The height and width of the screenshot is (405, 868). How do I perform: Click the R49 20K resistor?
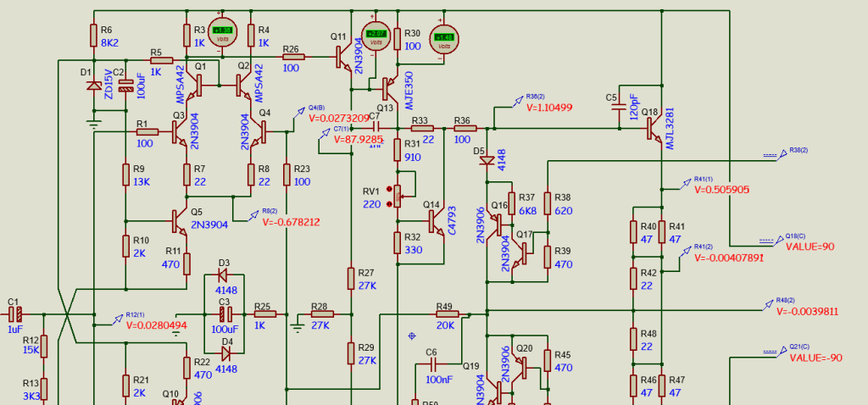pos(447,314)
